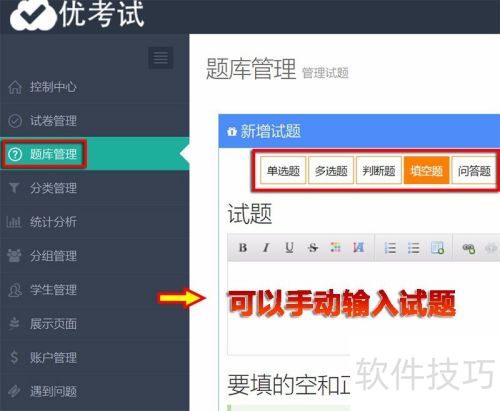Click the dollar icon beside 账户管理

14,357
